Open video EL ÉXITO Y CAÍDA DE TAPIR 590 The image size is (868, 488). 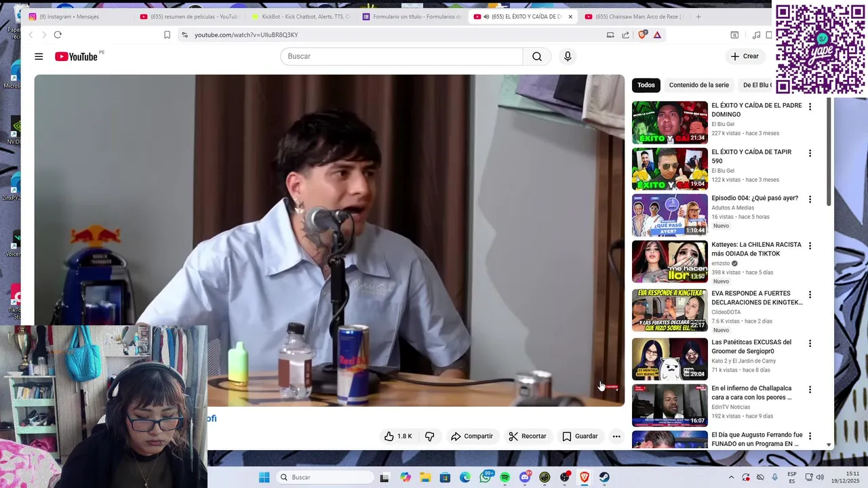point(751,157)
